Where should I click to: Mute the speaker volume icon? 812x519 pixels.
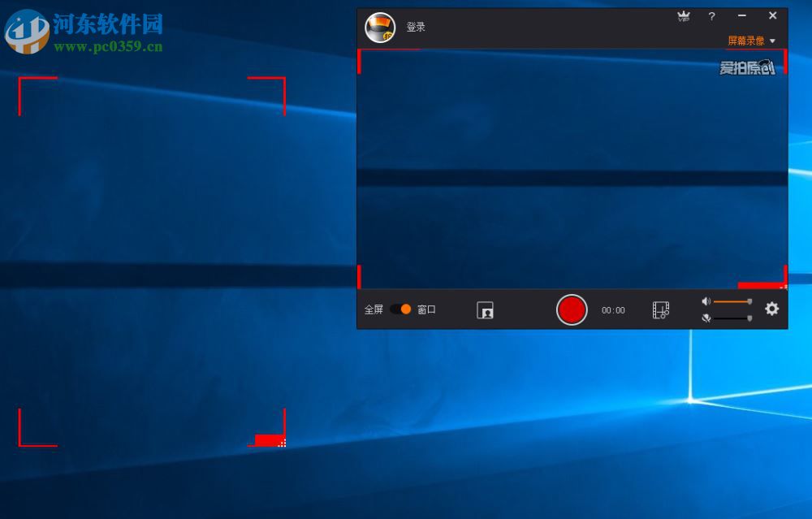(706, 301)
